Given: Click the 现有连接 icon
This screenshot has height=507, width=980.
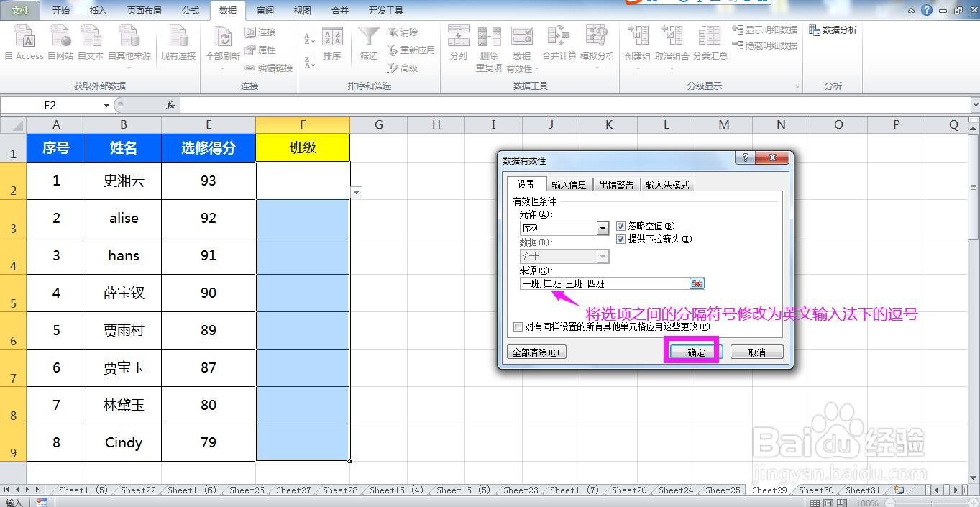Looking at the screenshot, I should (x=178, y=43).
